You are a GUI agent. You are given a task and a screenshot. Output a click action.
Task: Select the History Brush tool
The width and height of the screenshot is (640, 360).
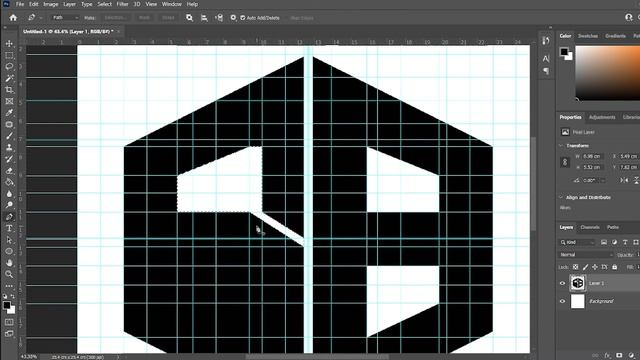click(x=9, y=159)
